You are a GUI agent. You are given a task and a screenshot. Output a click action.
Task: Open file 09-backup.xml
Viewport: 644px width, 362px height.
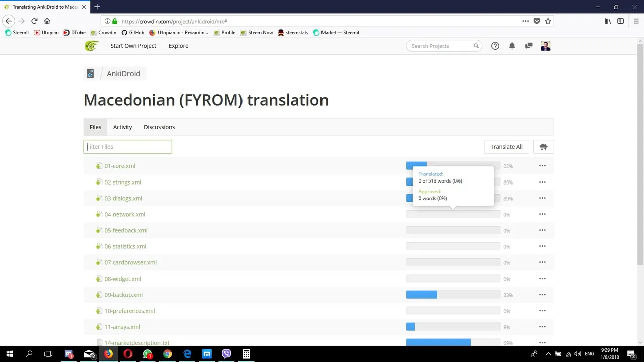123,295
